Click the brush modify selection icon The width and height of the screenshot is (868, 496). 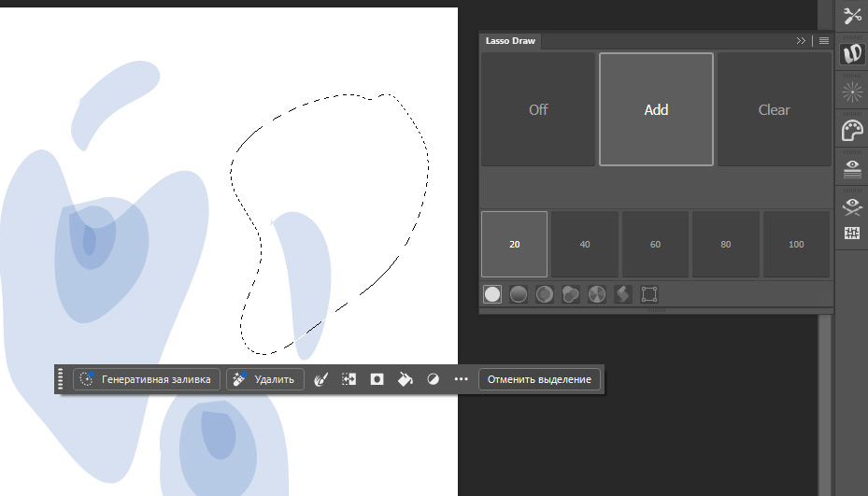pos(320,379)
